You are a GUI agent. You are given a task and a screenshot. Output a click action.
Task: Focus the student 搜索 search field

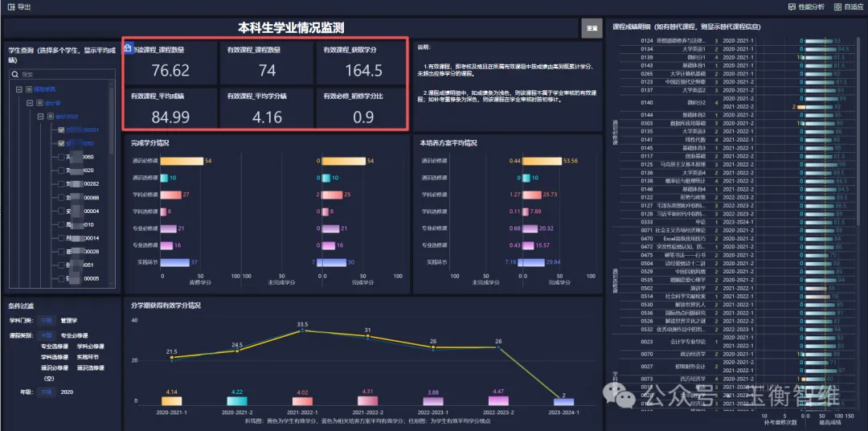pos(62,74)
